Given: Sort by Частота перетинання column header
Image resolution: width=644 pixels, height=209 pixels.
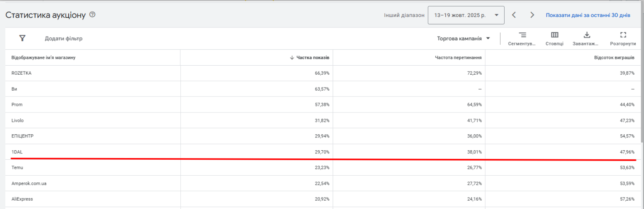Looking at the screenshot, I should coord(458,58).
